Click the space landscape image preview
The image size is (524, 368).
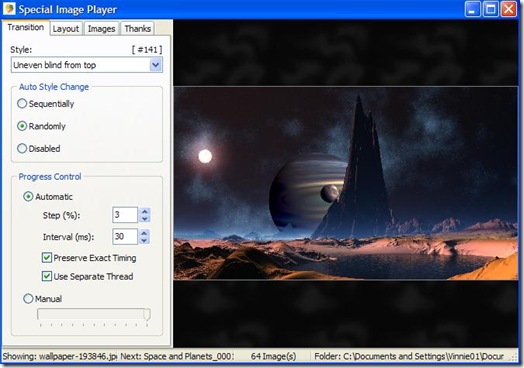tap(346, 183)
